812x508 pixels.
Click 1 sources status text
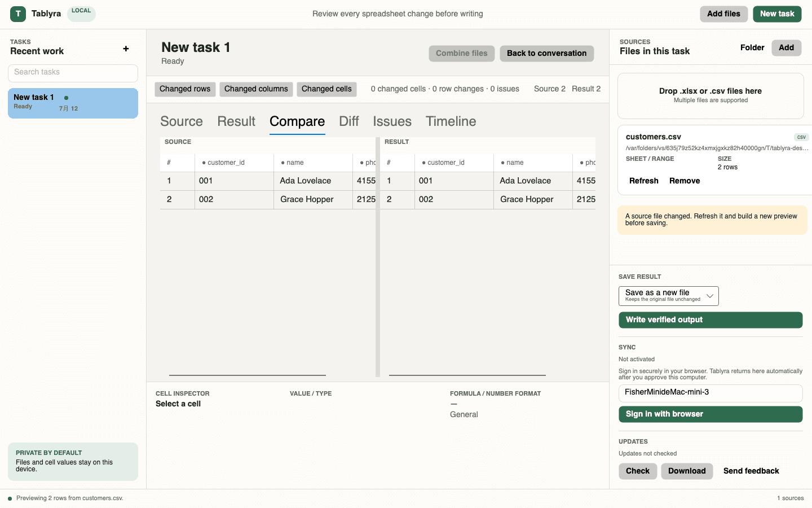pos(790,498)
